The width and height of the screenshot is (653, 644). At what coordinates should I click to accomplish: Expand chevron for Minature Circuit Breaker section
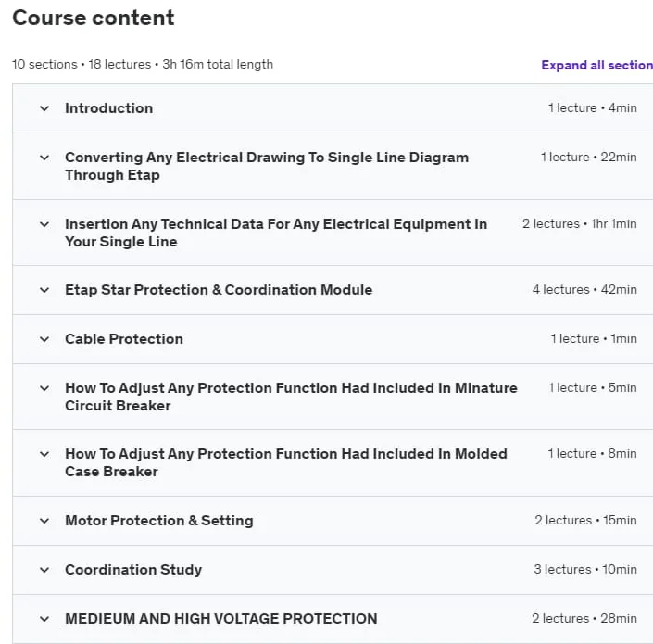44,388
